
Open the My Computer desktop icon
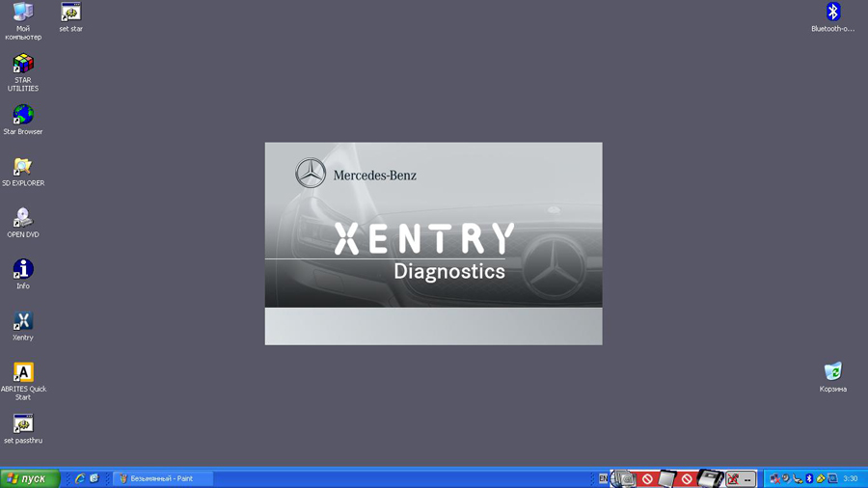coord(23,21)
